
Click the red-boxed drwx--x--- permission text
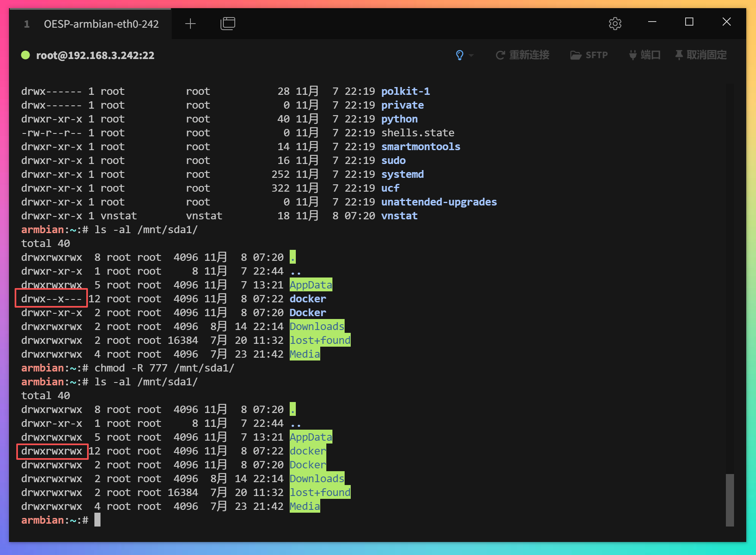51,299
